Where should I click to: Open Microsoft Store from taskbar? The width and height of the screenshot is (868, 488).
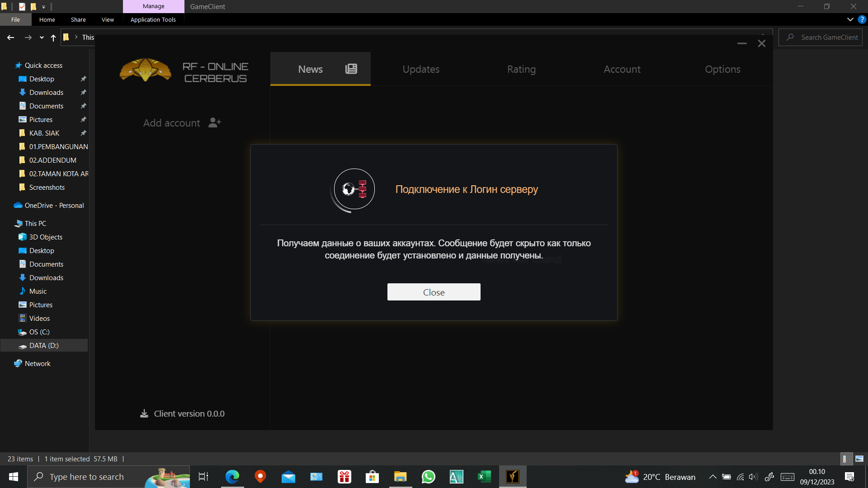point(372,477)
